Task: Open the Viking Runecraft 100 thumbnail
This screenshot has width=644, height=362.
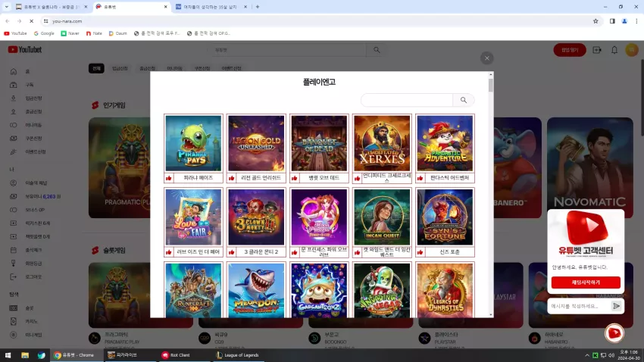Action: coord(193,290)
